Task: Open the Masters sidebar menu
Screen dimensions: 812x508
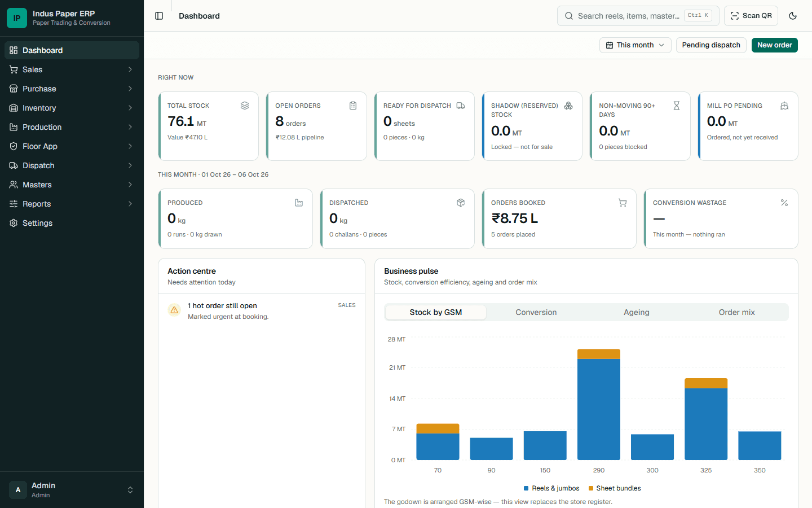Action: coord(72,185)
